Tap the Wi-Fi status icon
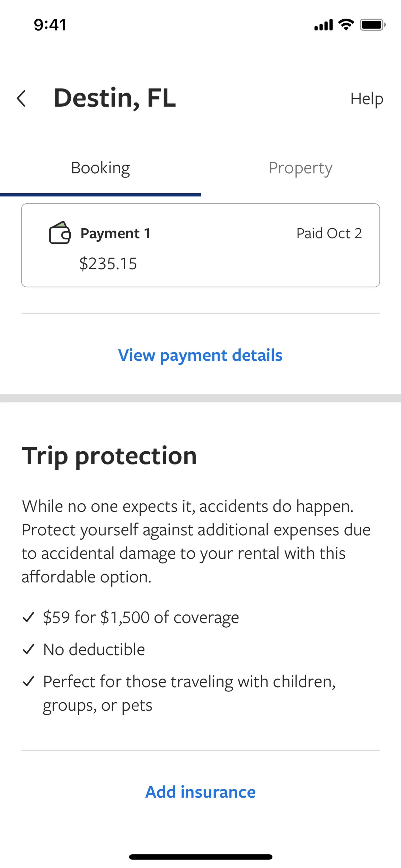 (x=346, y=25)
